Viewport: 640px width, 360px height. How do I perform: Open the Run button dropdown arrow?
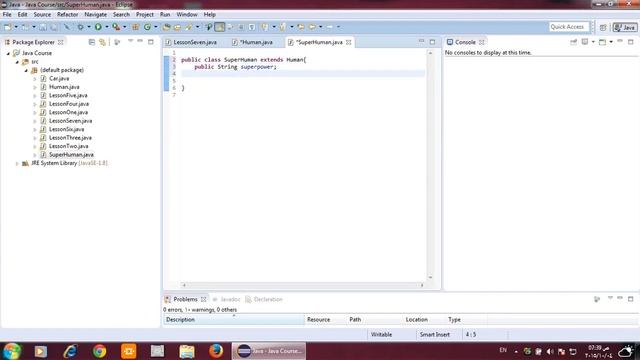pos(107,27)
